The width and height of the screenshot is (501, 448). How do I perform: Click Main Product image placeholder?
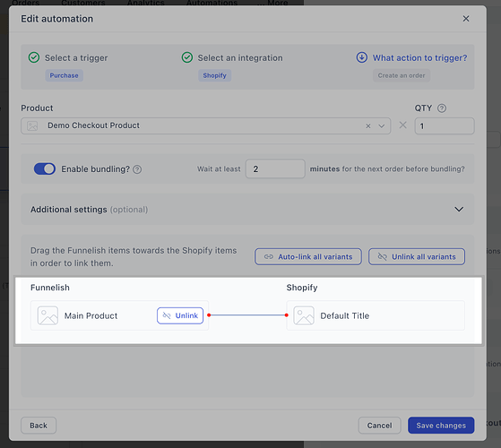[48, 315]
